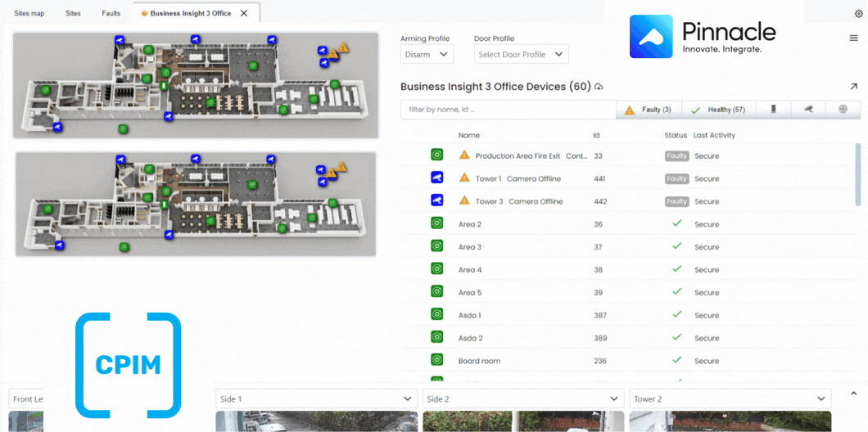Click the green sensor icon for Board room
The image size is (868, 432).
(x=436, y=359)
